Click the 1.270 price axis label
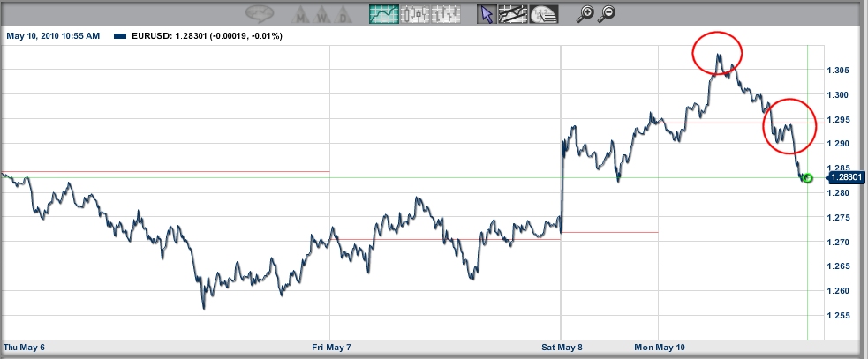The image size is (868, 359). pos(838,242)
